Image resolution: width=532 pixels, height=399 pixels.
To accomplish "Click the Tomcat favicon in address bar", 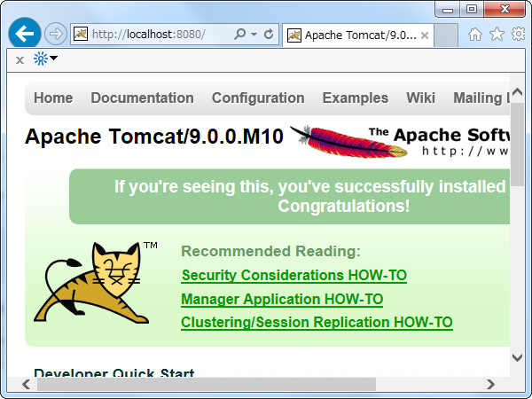I will pos(81,34).
